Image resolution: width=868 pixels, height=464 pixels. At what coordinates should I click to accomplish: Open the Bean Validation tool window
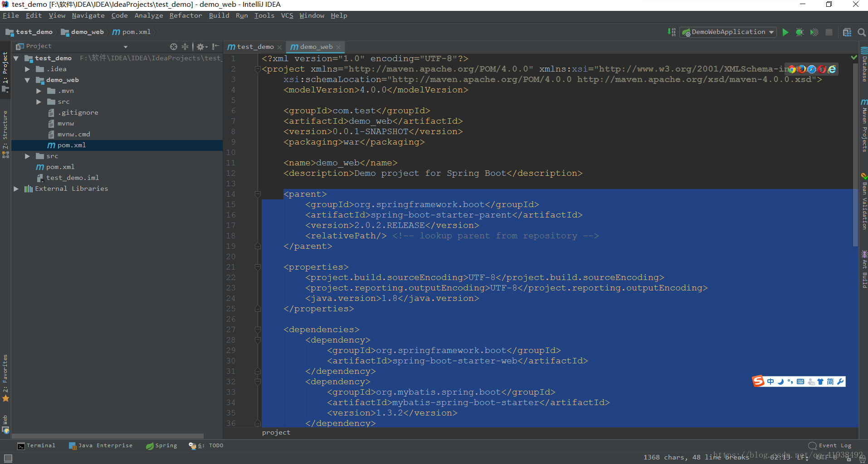[x=864, y=201]
